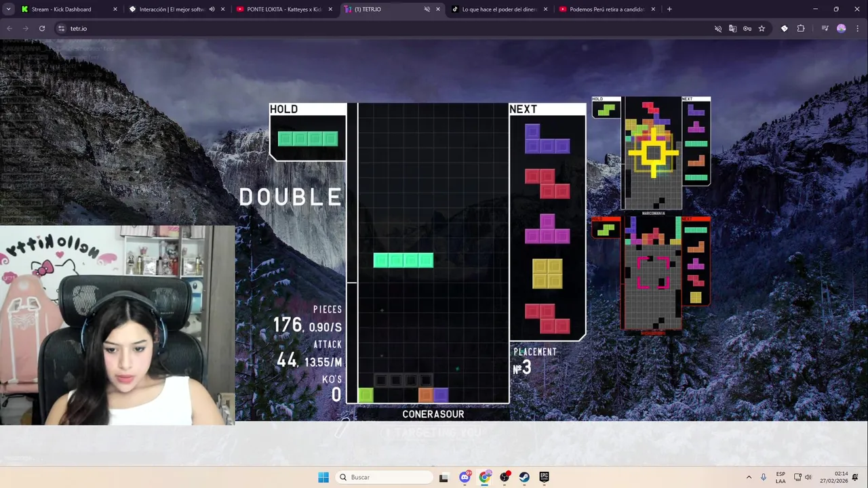Open the Extensions puzzle menu

[x=801, y=28]
